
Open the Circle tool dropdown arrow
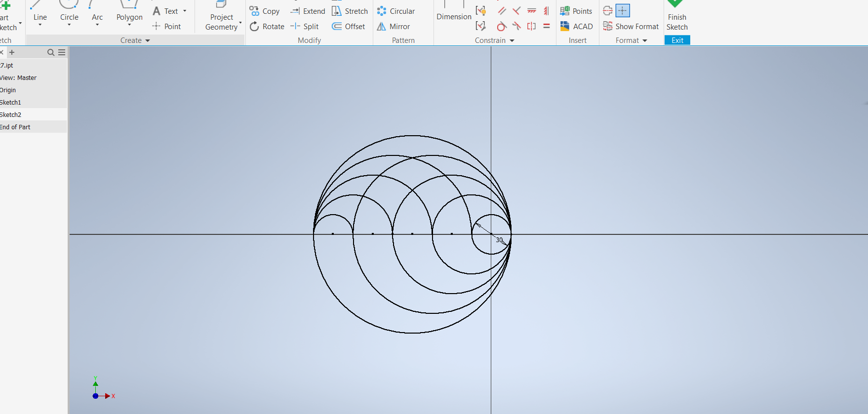point(69,25)
